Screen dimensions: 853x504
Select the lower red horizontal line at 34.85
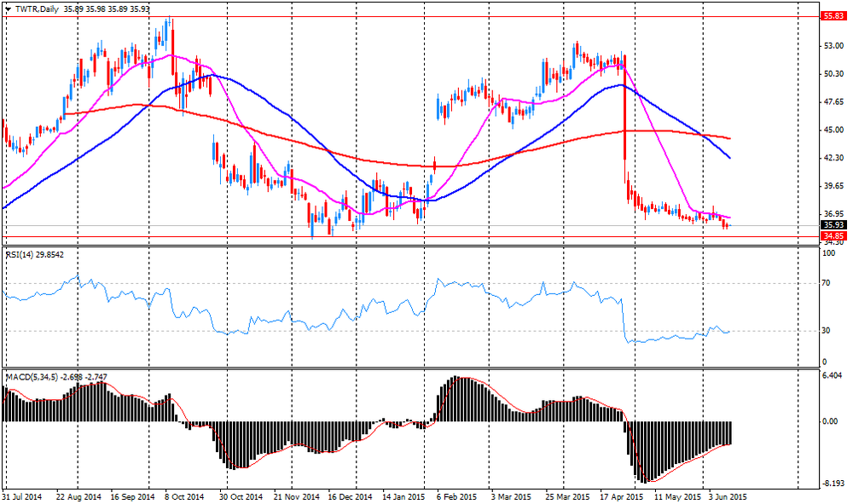pyautogui.click(x=411, y=236)
